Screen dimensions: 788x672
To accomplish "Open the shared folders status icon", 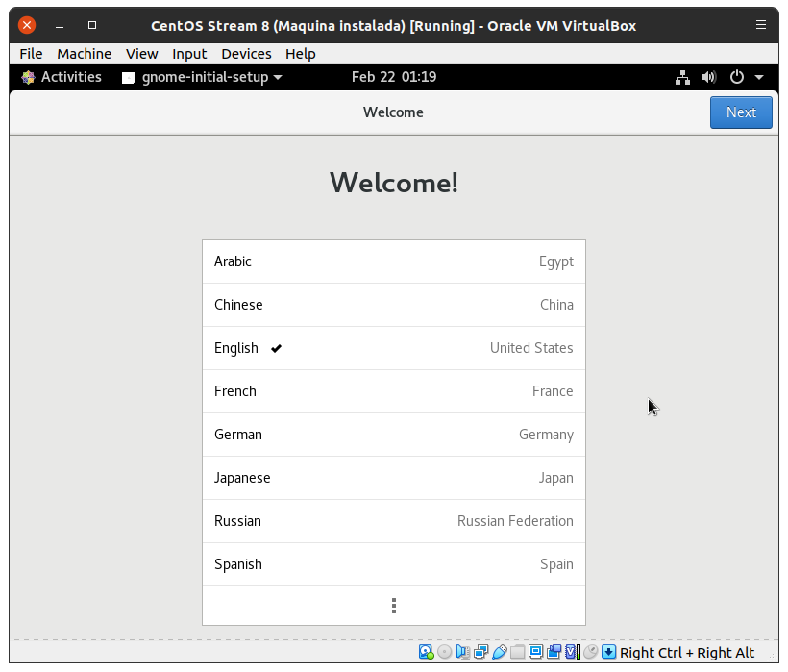I will click(x=517, y=653).
